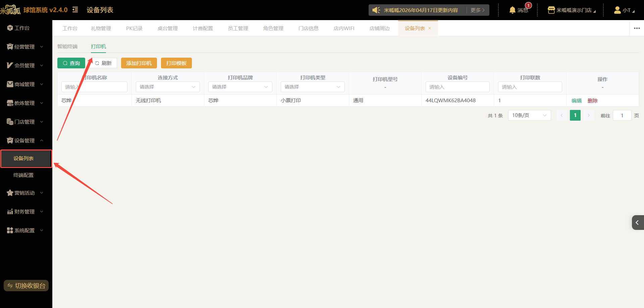This screenshot has width=644, height=308.
Task: Focus the 设备编号 filter input
Action: (x=458, y=87)
